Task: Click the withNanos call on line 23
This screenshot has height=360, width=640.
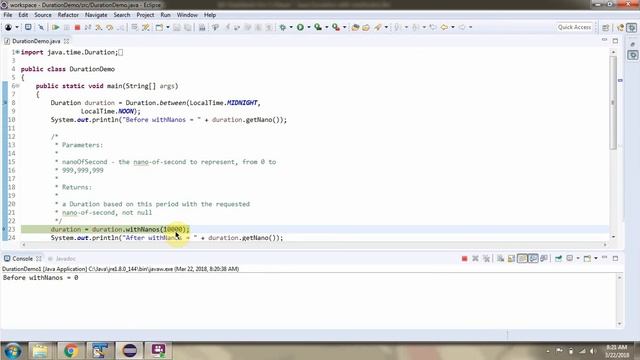Action: [142, 229]
